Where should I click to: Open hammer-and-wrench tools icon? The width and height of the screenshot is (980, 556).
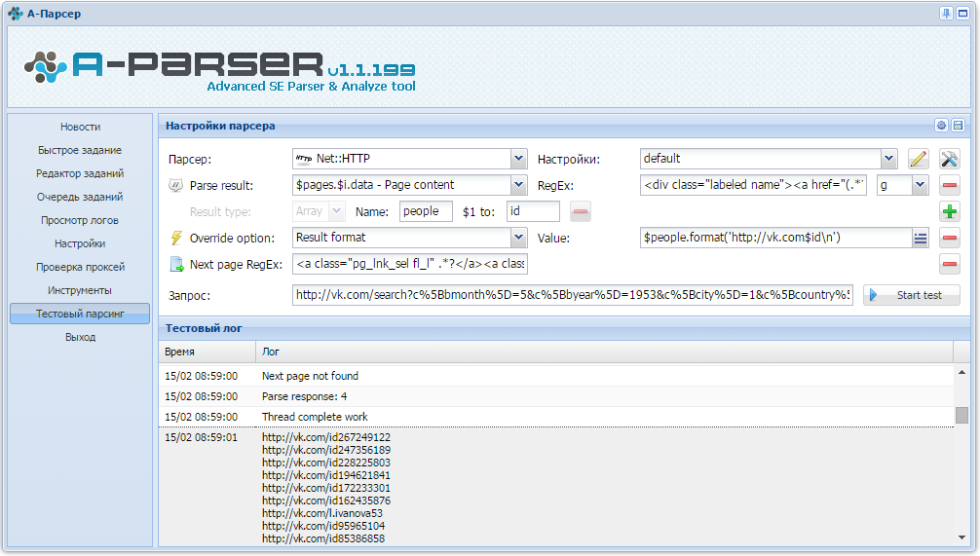pos(950,159)
